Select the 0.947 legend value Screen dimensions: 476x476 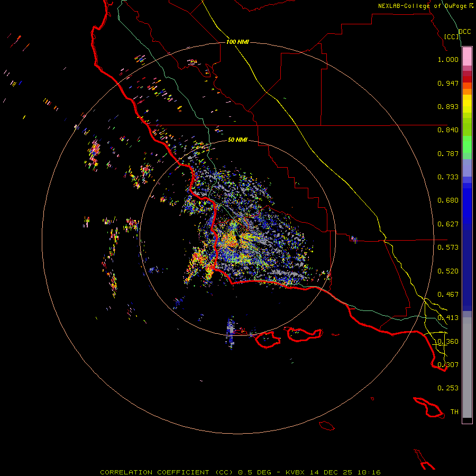(448, 83)
